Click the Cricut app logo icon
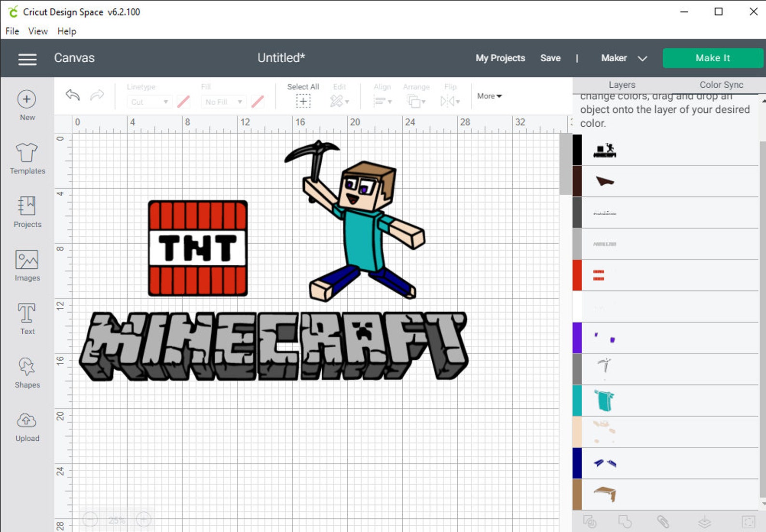This screenshot has width=766, height=532. point(13,12)
